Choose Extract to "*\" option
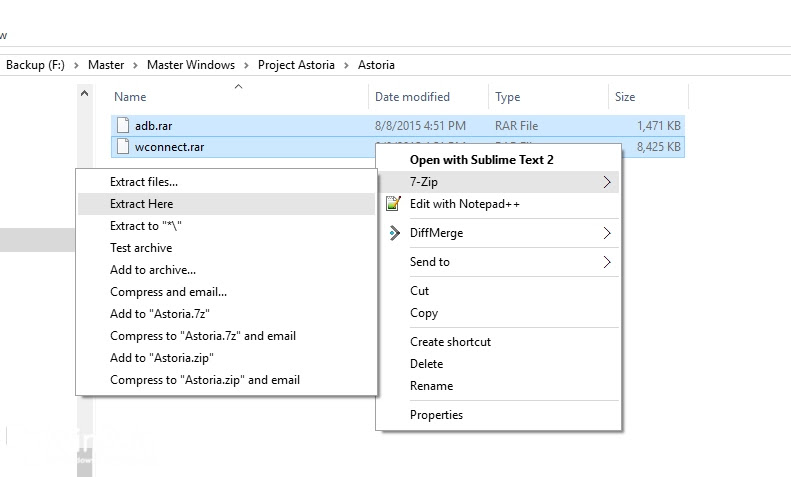This screenshot has width=791, height=477. 226,226
